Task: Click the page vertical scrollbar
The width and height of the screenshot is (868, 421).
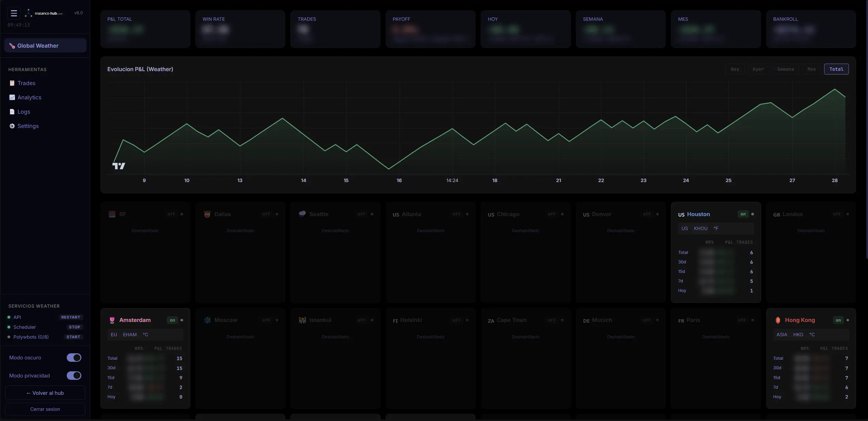Action: coord(867,129)
